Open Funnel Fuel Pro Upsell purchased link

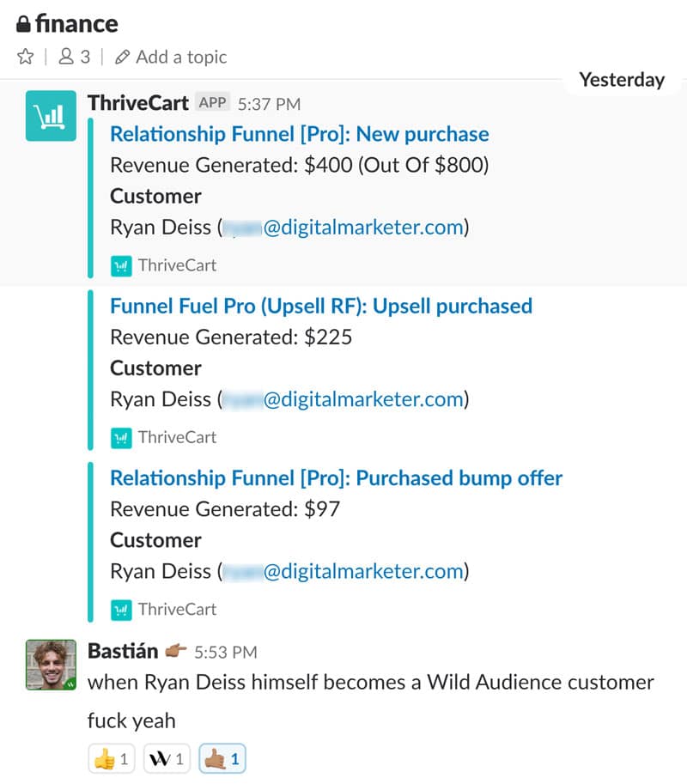pyautogui.click(x=321, y=306)
